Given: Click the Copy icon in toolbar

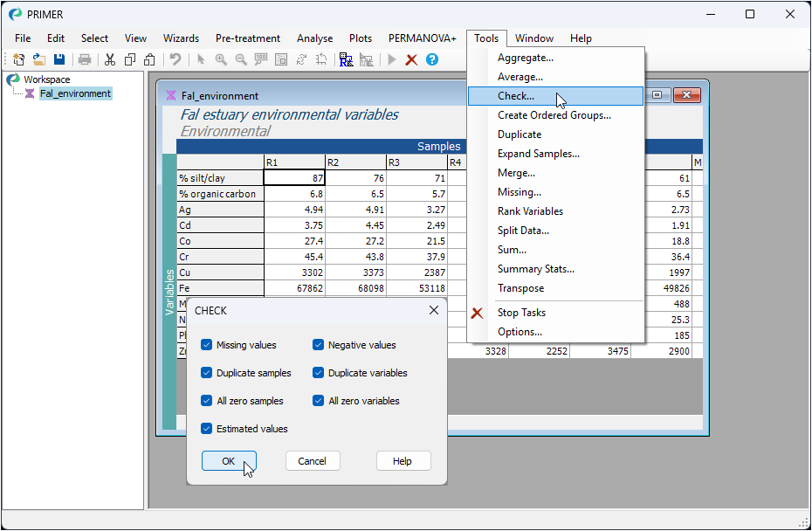Looking at the screenshot, I should tap(129, 59).
